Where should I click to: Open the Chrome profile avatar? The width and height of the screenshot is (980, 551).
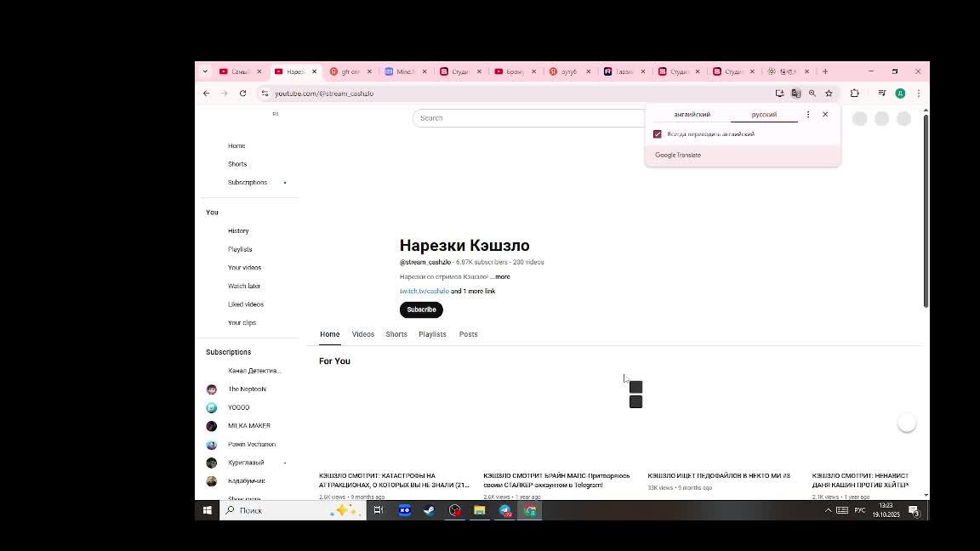click(901, 93)
